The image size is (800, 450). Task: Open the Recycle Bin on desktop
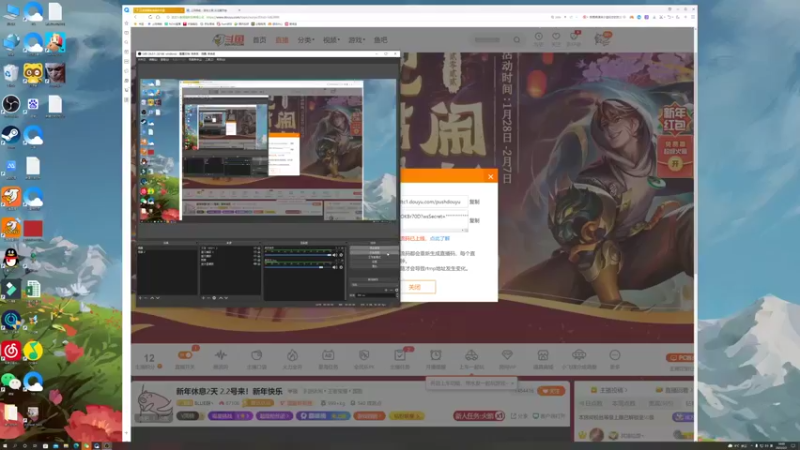pyautogui.click(x=11, y=74)
